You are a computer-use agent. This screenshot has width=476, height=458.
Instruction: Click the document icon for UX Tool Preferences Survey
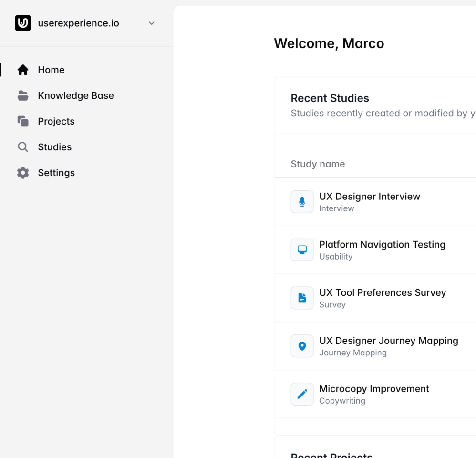coord(302,298)
